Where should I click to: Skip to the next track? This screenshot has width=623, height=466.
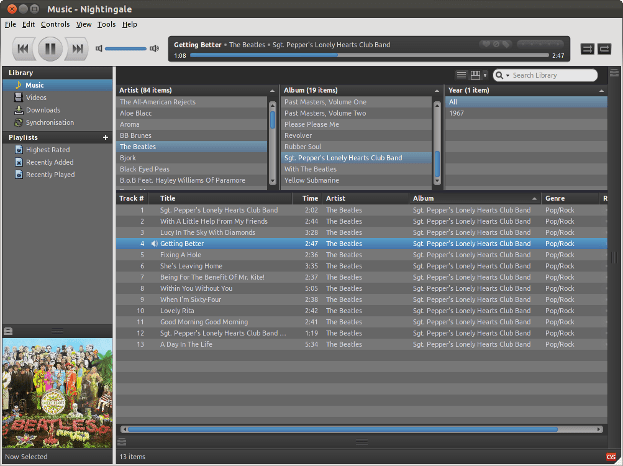coord(75,47)
